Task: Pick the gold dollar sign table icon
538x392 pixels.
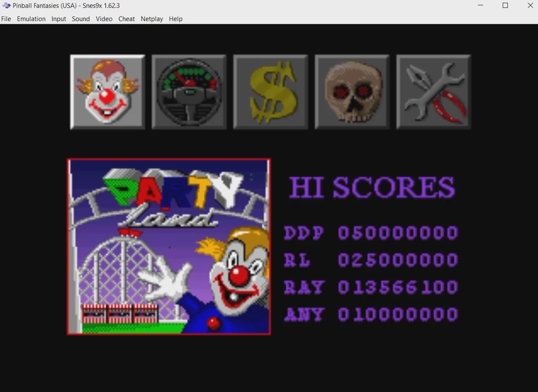Action: (x=270, y=92)
